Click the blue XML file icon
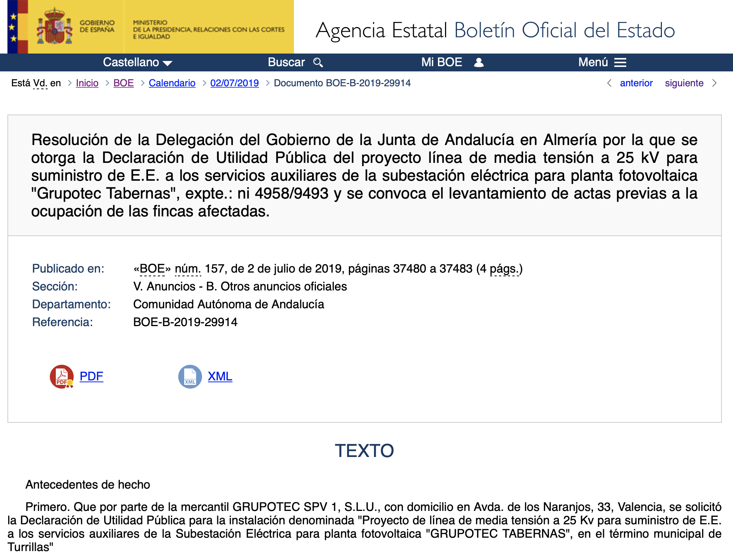This screenshot has width=733, height=560. 190,377
